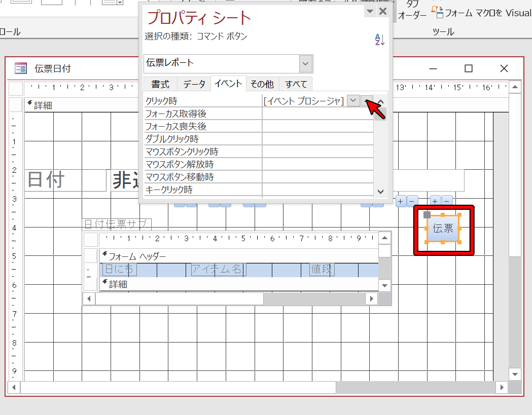Click the subform horizontal scroll left arrow
The width and height of the screenshot is (532, 415).
(x=89, y=298)
